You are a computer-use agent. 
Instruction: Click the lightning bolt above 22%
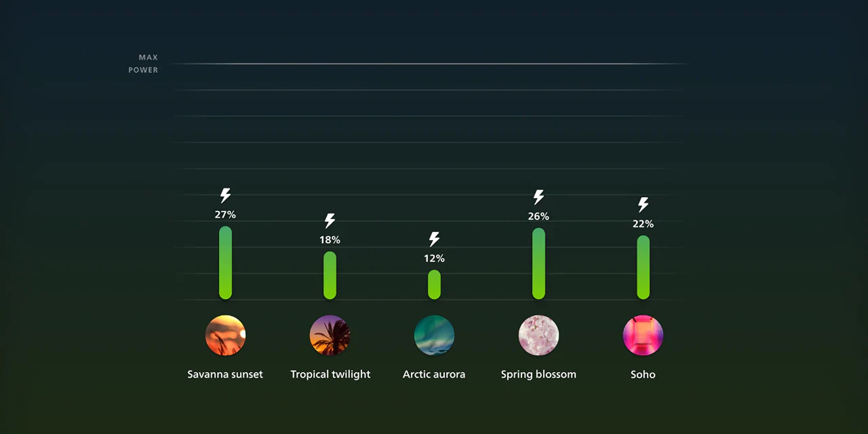coord(643,205)
